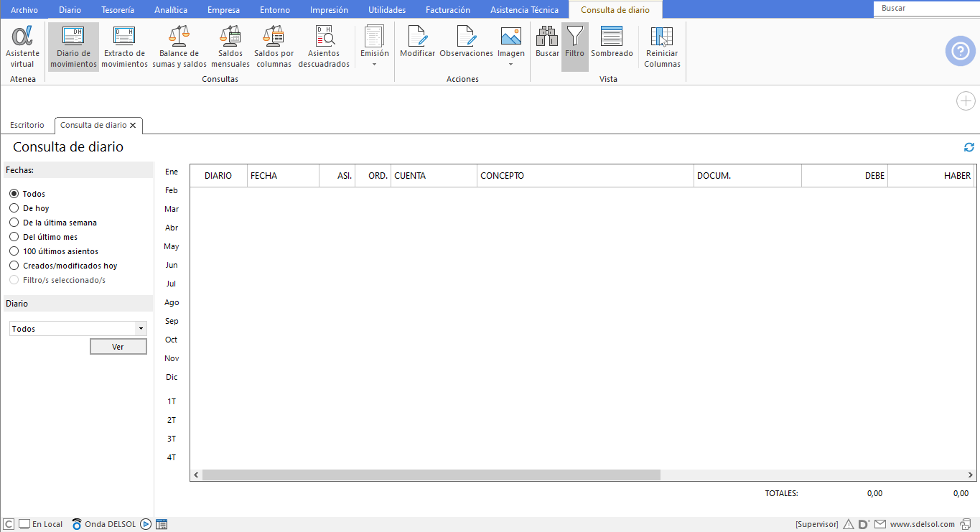Select Del último mes option
980x532 pixels.
click(14, 237)
